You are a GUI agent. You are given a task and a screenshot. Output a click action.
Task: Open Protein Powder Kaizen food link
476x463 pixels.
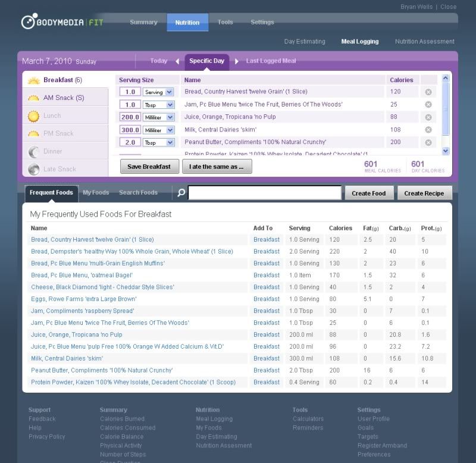click(133, 382)
